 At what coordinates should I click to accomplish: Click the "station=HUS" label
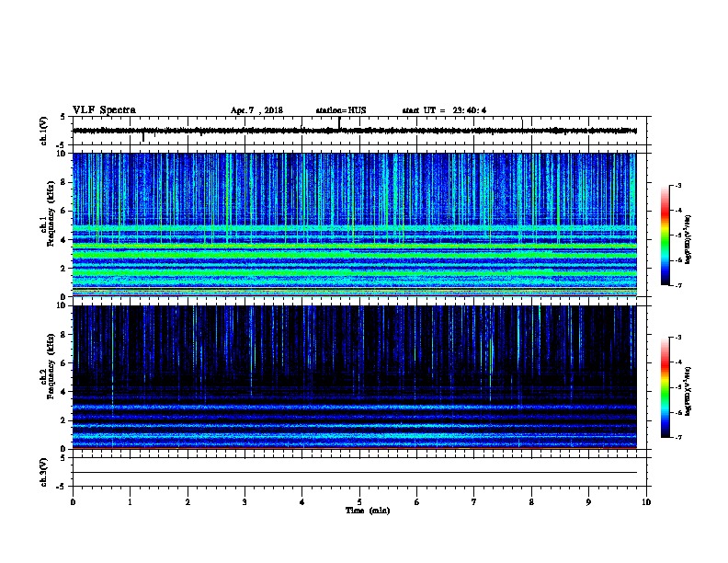pos(341,110)
